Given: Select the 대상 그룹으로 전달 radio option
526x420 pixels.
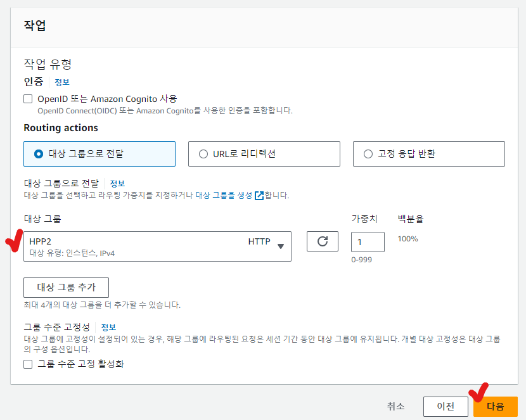Looking at the screenshot, I should [39, 153].
